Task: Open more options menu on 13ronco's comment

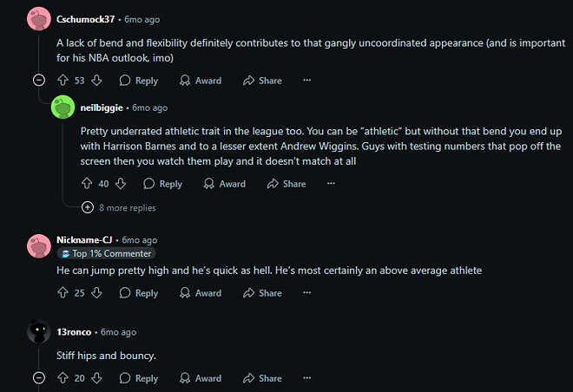Action: click(x=306, y=378)
